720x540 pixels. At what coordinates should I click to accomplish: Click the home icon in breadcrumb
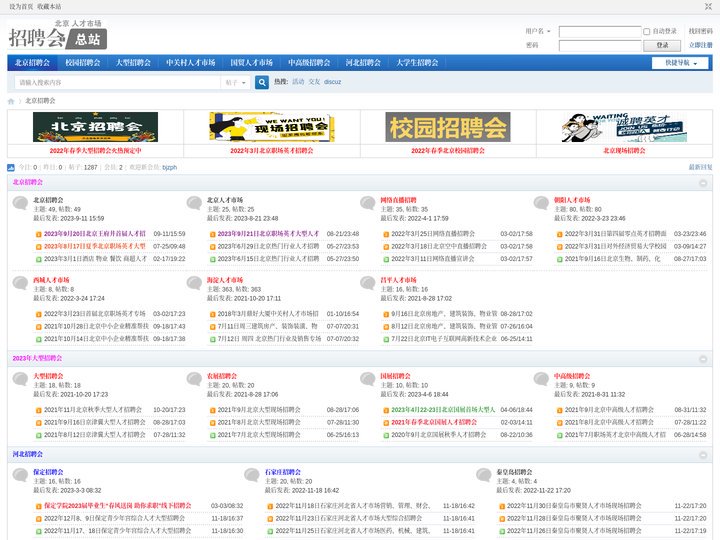coord(12,101)
